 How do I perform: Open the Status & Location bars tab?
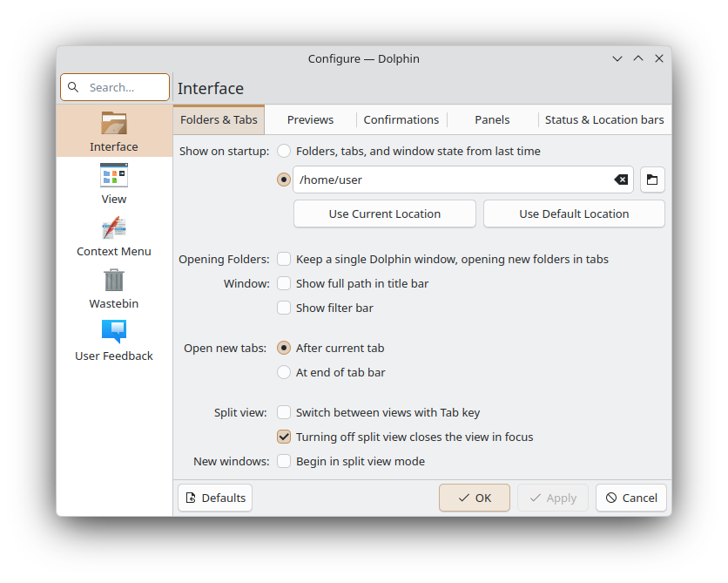[x=603, y=119]
